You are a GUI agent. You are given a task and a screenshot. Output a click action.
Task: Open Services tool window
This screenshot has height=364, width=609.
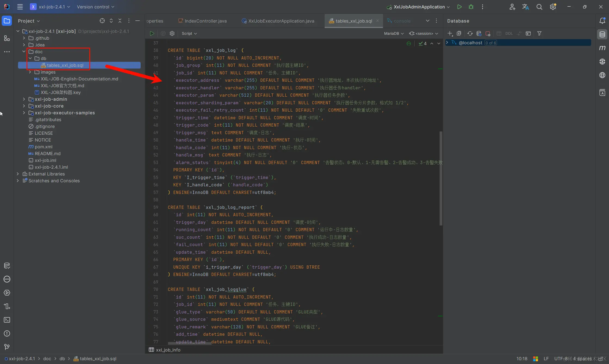pos(7,293)
